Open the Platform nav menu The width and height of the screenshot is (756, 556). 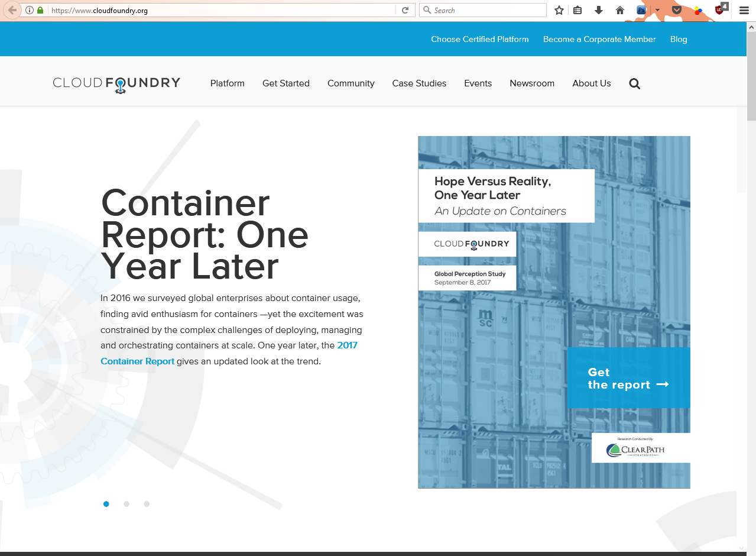pyautogui.click(x=228, y=83)
